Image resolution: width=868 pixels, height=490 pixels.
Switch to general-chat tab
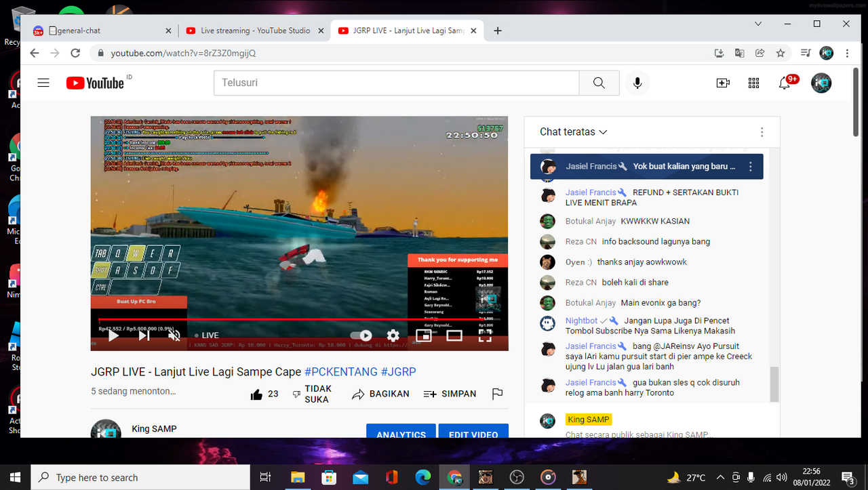point(104,30)
